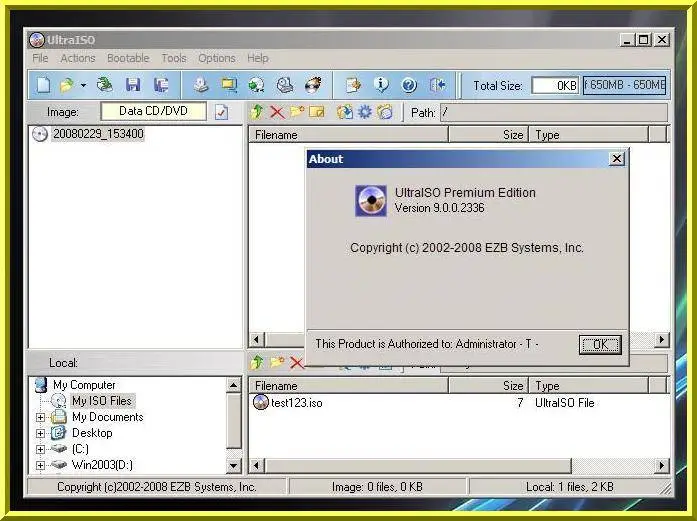
Task: Click the Open file folder icon
Action: [x=67, y=84]
